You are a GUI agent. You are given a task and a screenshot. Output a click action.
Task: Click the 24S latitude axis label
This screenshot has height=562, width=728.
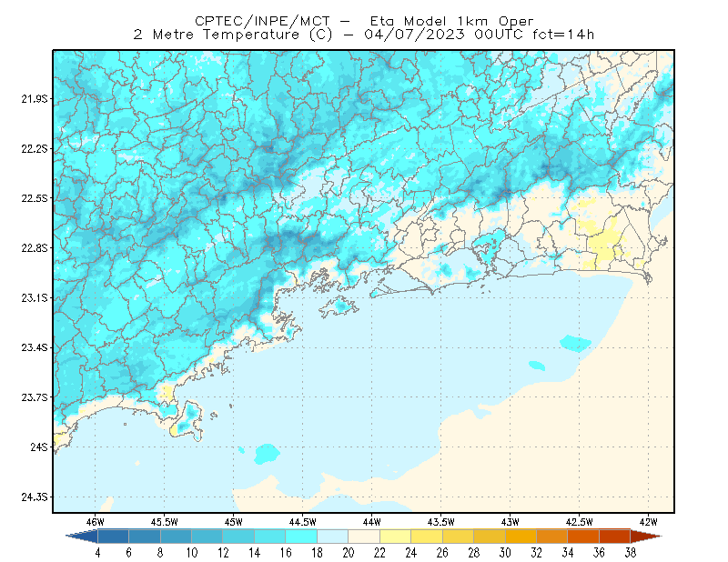pos(39,447)
